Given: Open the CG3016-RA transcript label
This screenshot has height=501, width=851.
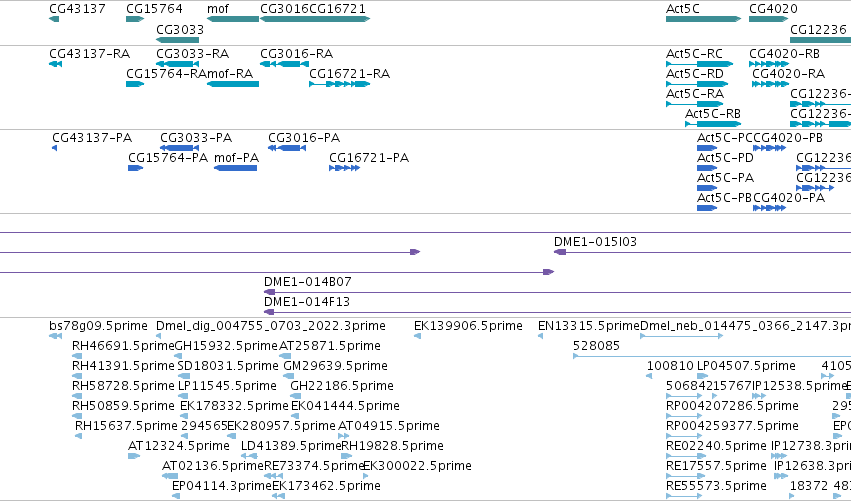Looking at the screenshot, I should (x=296, y=54).
